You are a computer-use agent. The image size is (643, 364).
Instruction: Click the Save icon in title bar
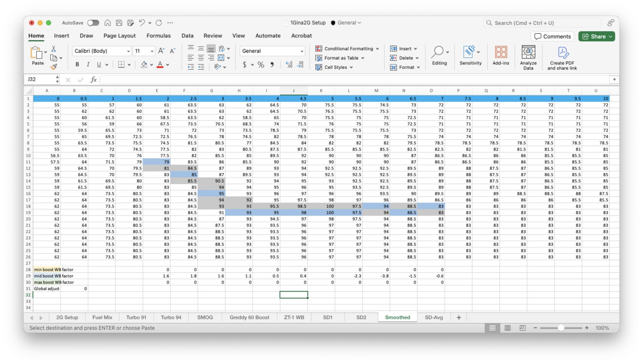[119, 23]
